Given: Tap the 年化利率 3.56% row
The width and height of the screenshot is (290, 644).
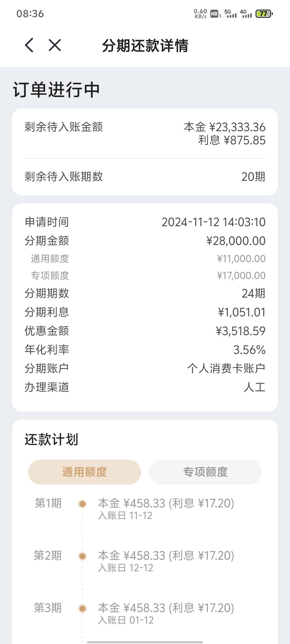Looking at the screenshot, I should tap(145, 350).
